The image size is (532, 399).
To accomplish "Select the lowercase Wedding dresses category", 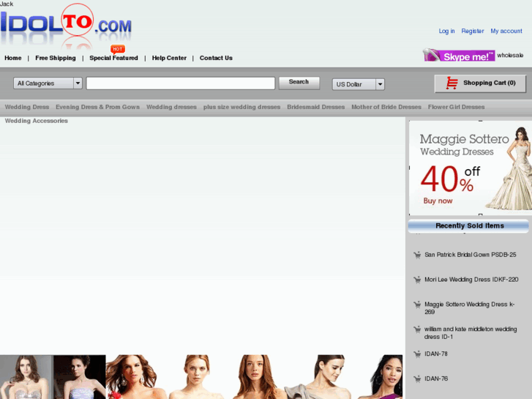I will pos(172,107).
